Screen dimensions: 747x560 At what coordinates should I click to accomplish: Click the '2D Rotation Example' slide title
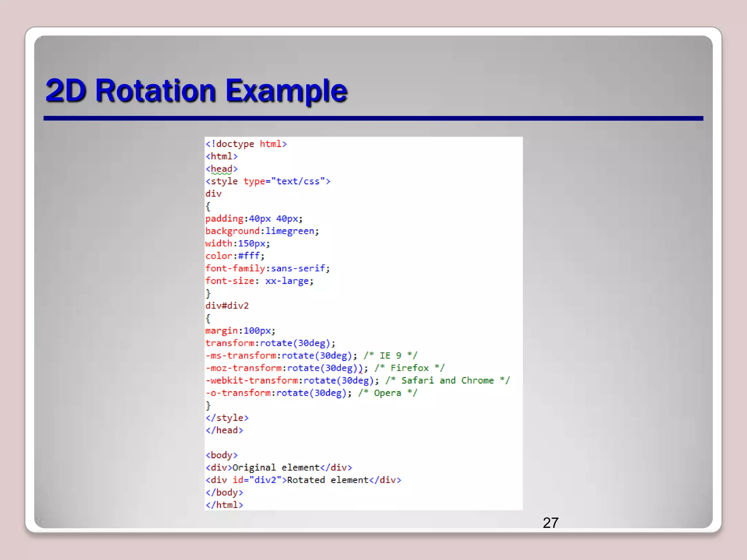point(196,91)
